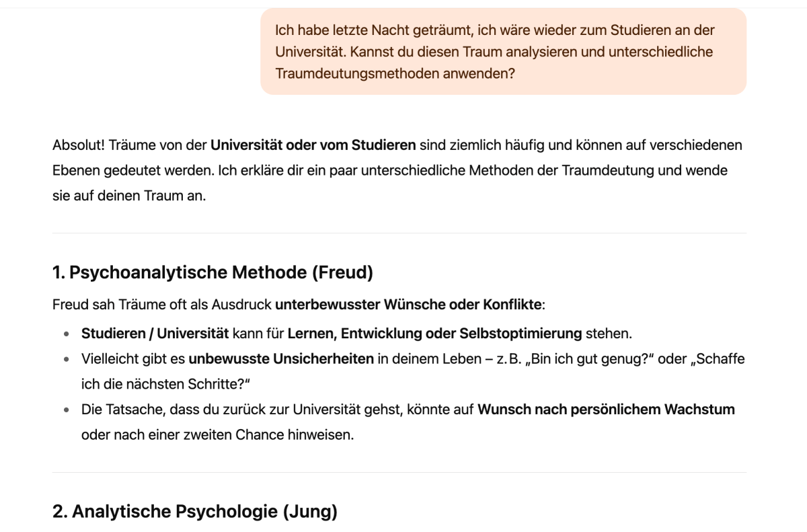Click the divider above the Jung section

point(399,472)
